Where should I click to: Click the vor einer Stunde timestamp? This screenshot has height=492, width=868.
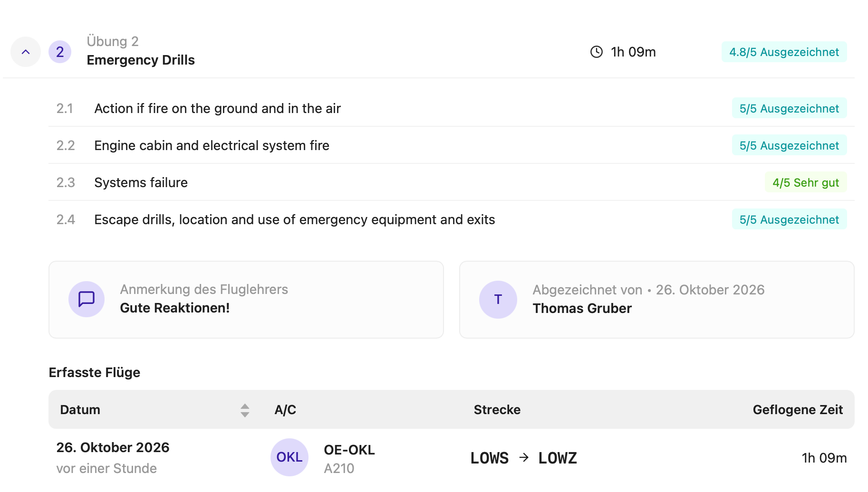click(x=106, y=468)
